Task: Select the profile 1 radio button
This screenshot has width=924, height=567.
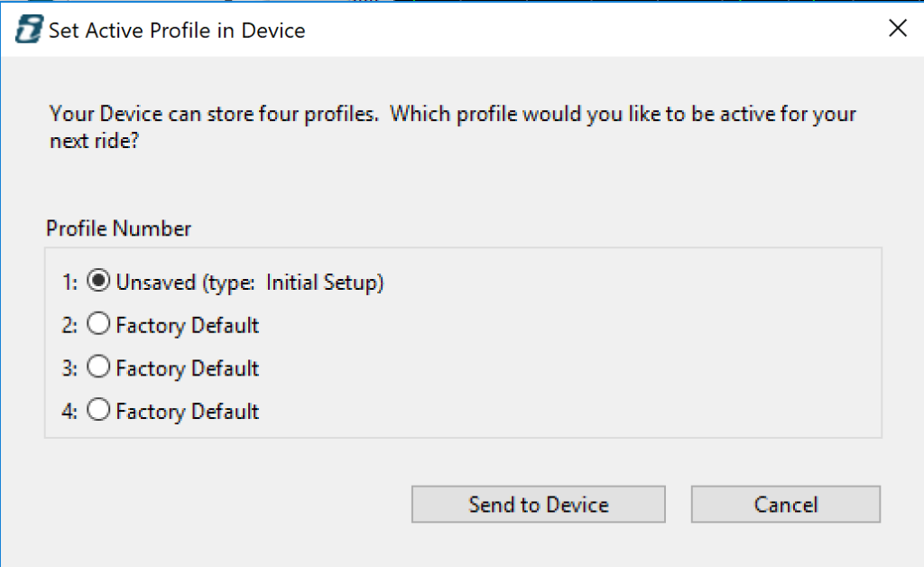Action: [x=98, y=282]
